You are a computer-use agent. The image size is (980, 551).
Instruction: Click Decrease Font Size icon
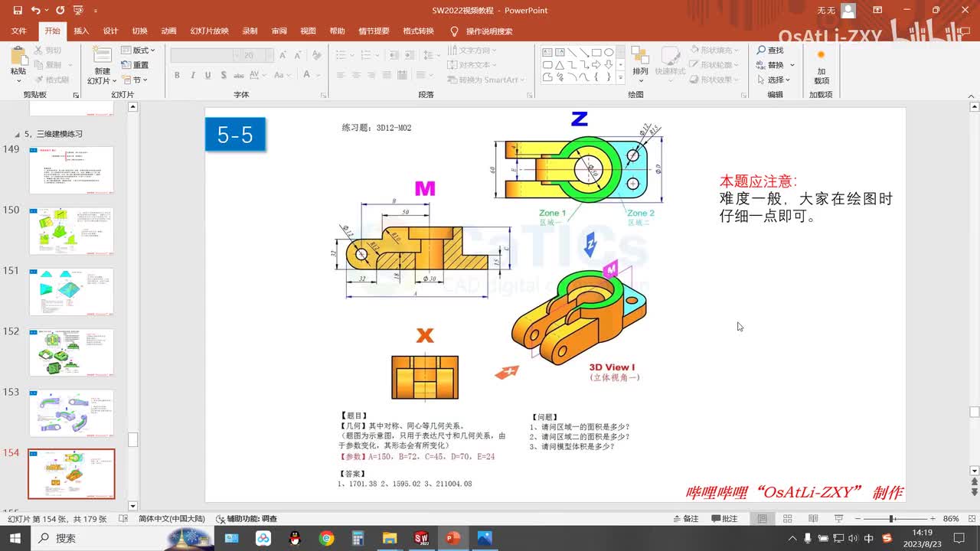(297, 55)
